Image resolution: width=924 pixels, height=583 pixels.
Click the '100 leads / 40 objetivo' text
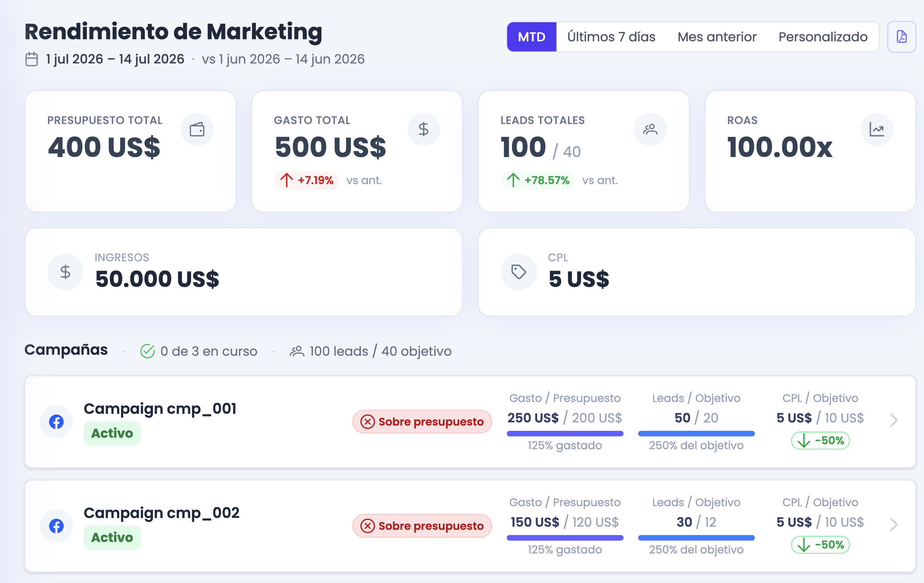380,351
